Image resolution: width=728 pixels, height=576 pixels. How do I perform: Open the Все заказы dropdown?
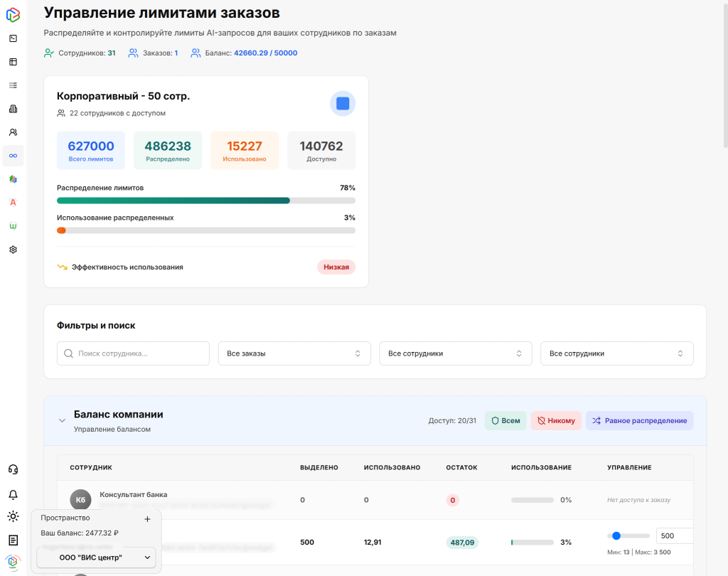[294, 353]
